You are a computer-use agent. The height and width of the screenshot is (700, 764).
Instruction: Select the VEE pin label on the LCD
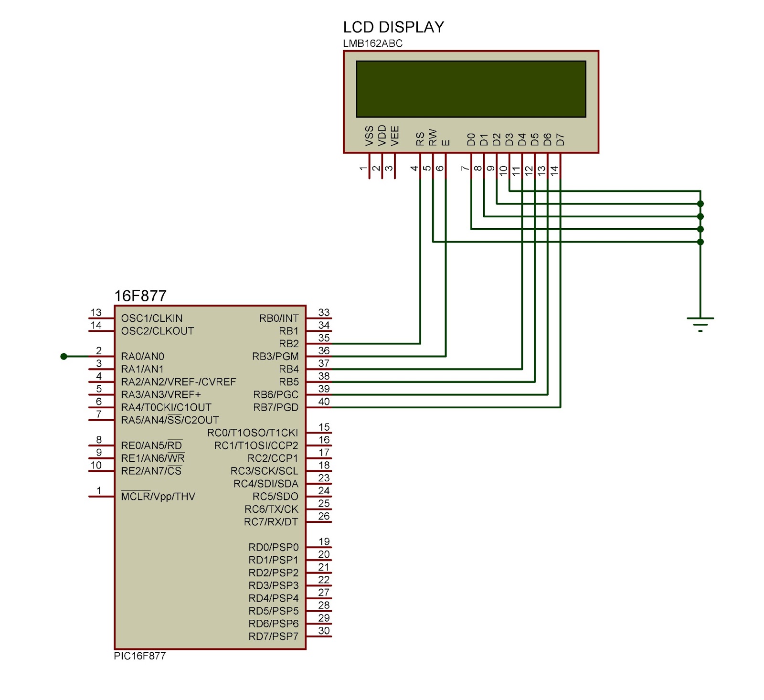(395, 136)
